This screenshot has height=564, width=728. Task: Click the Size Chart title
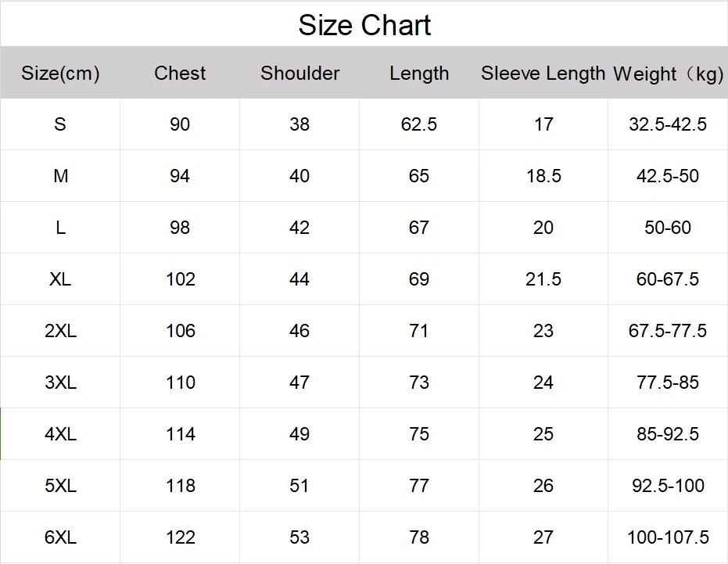click(x=364, y=25)
